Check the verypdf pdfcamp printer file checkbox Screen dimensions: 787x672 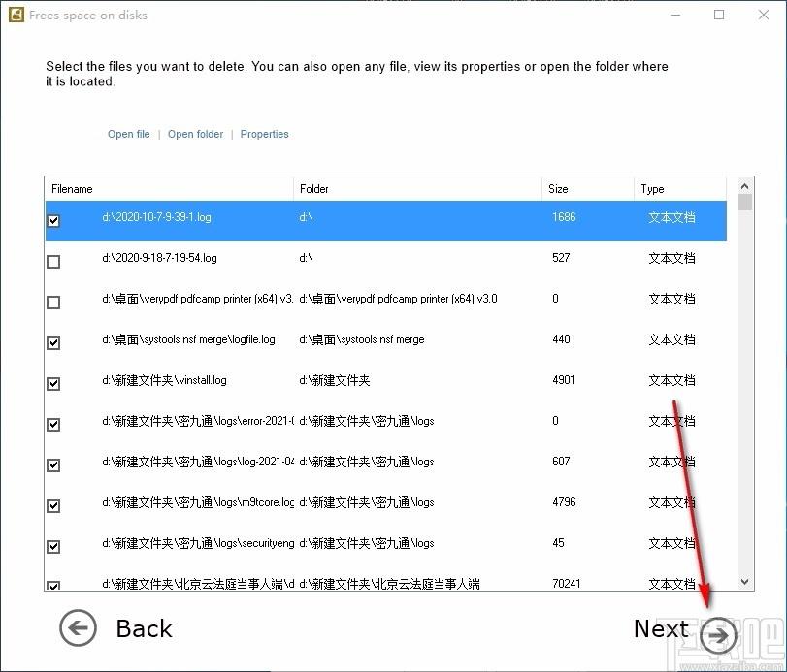53,303
